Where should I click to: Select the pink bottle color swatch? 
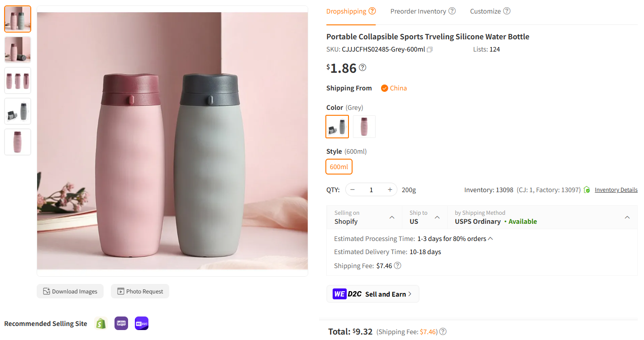point(364,127)
